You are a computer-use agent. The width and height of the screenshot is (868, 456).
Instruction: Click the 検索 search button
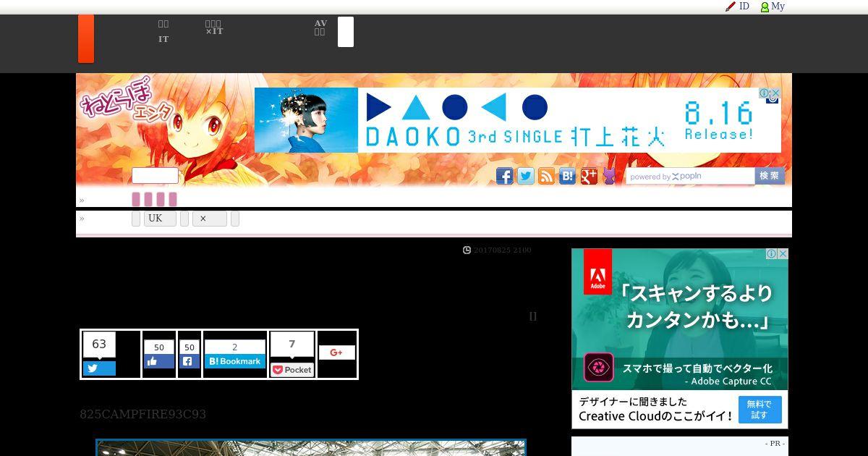(770, 176)
